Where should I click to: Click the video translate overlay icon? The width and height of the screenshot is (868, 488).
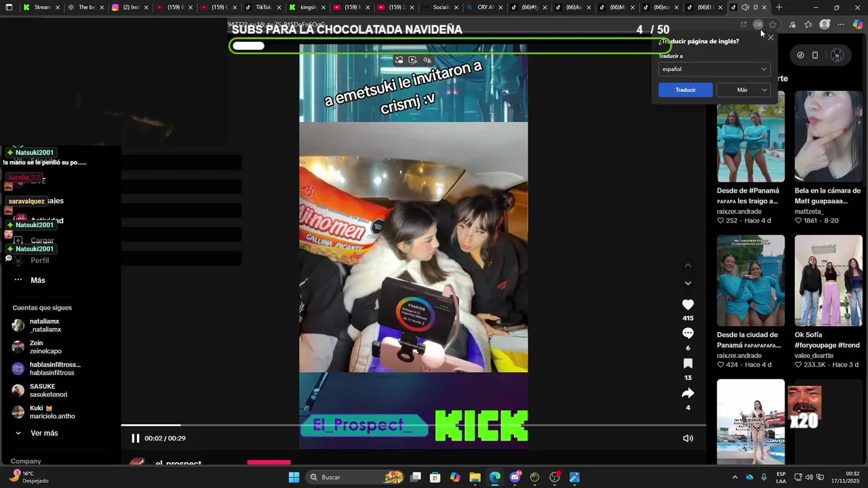tap(427, 60)
